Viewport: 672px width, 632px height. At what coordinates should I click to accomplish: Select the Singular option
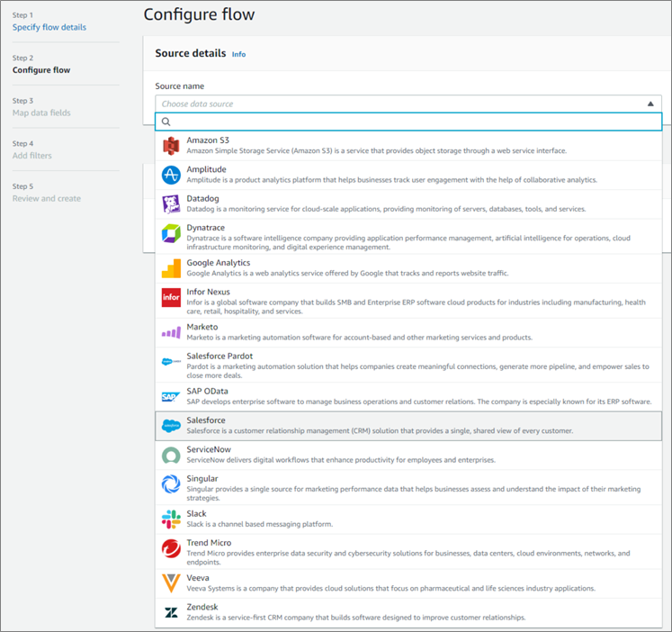408,488
